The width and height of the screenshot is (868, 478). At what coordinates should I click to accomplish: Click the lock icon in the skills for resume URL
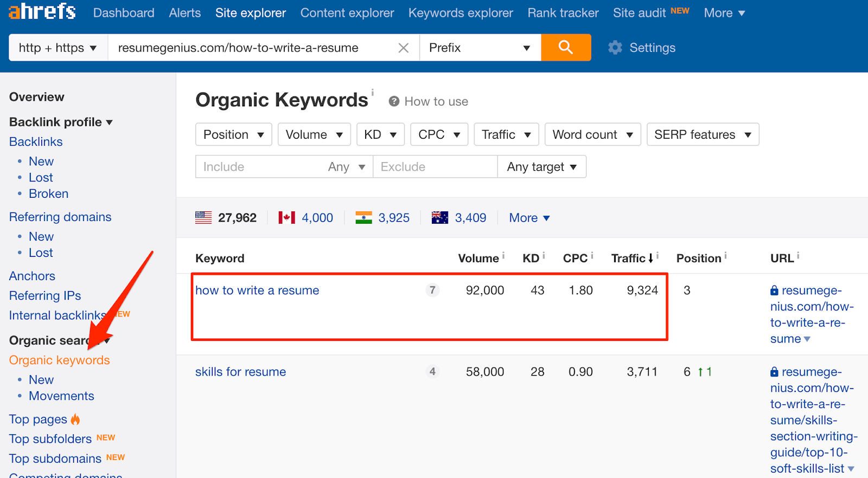pyautogui.click(x=774, y=372)
